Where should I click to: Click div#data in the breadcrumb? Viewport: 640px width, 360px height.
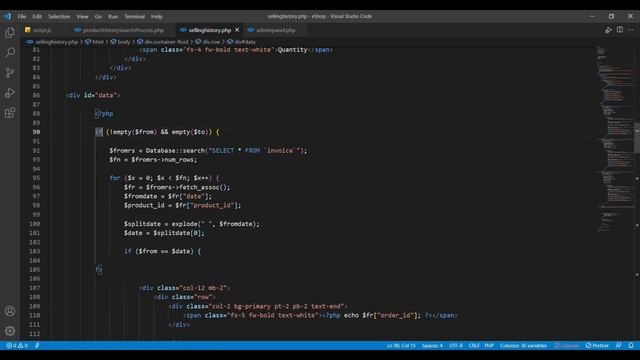(245, 42)
